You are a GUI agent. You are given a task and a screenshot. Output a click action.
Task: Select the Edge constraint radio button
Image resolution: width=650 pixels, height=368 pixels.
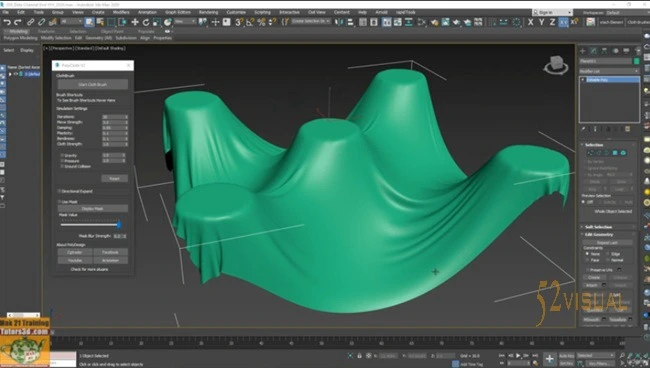(608, 254)
